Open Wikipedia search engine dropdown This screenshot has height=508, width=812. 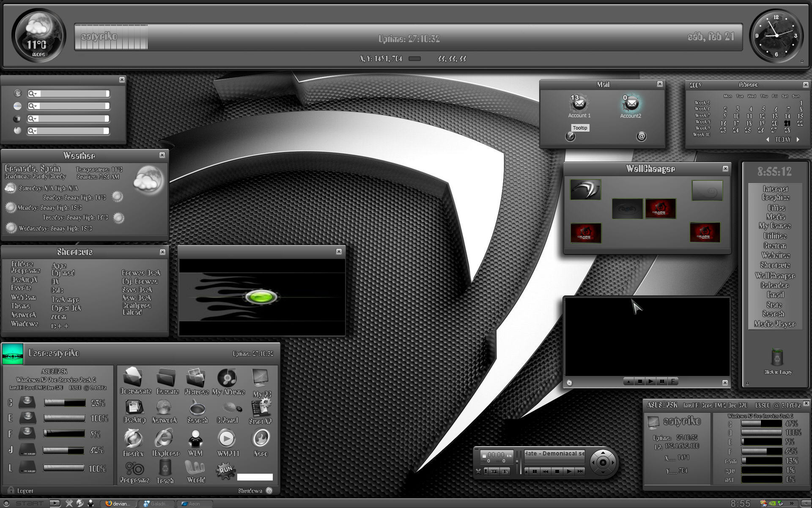tap(33, 131)
